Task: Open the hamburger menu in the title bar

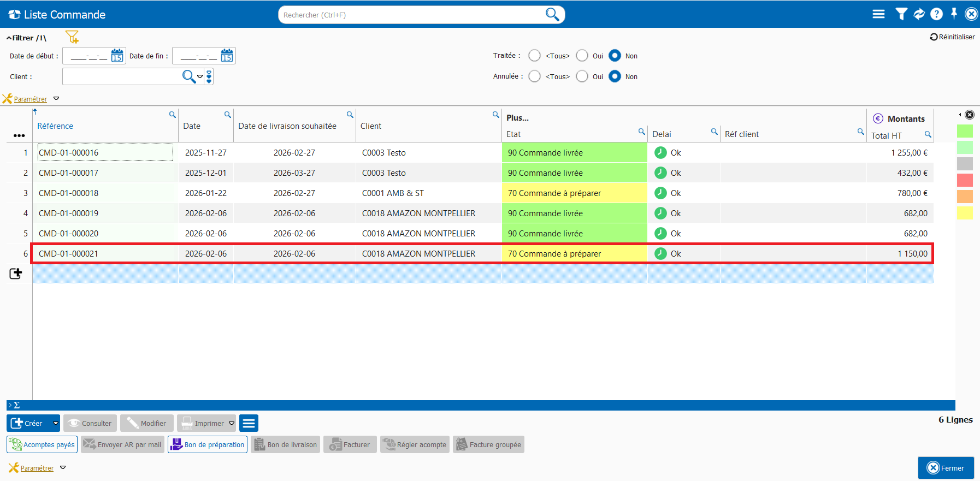Action: [x=878, y=14]
